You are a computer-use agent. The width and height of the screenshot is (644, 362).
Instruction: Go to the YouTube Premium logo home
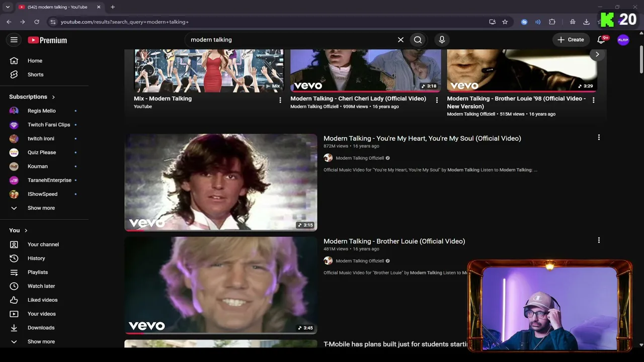47,40
